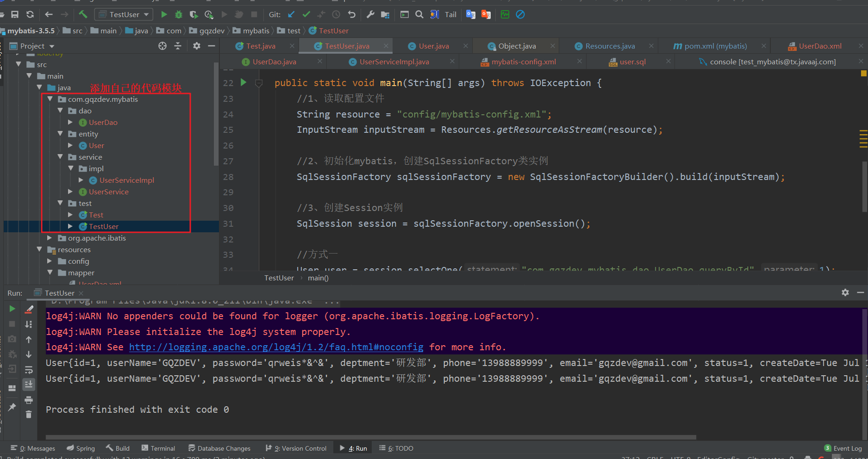The image size is (868, 459).
Task: Click the Tail button in toolbar
Action: 450,14
